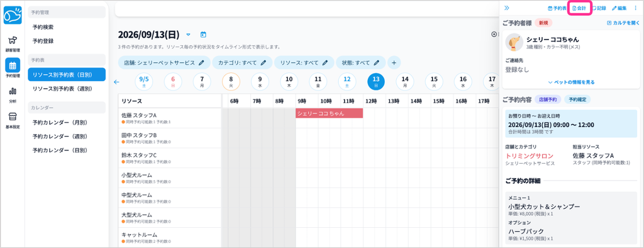Collapse the detail panel with the double-chevron icon

(x=507, y=8)
